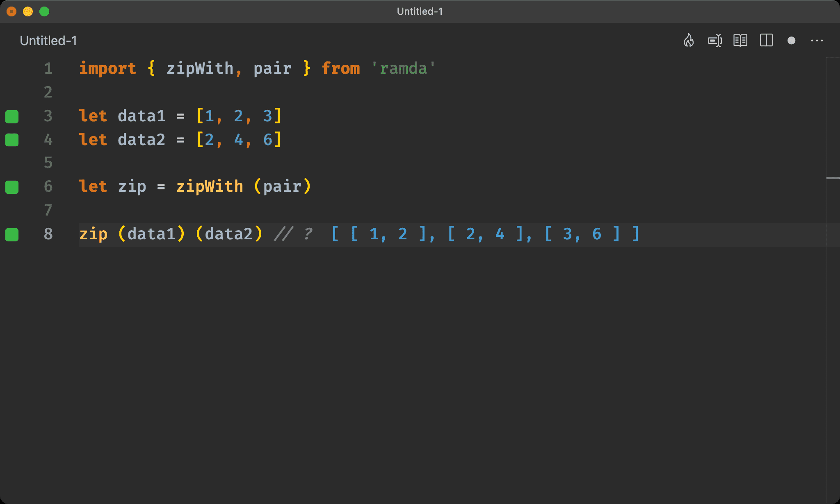Click the 'ramda' string literal
Screen dimensions: 840x504
click(x=403, y=68)
